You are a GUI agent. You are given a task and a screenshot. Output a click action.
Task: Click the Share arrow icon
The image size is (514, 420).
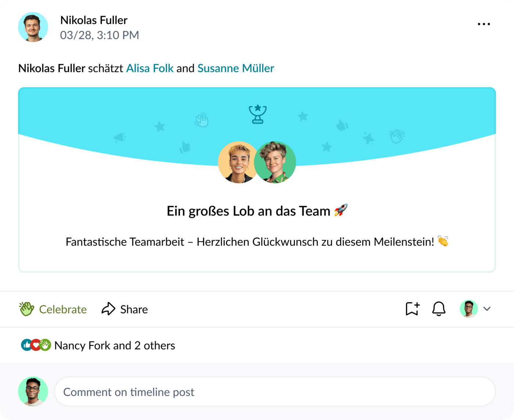coord(108,309)
